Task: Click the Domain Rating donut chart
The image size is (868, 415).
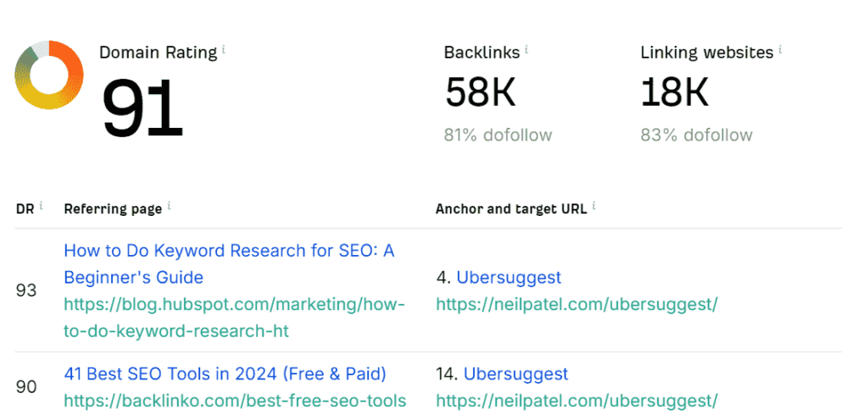Action: 49,75
